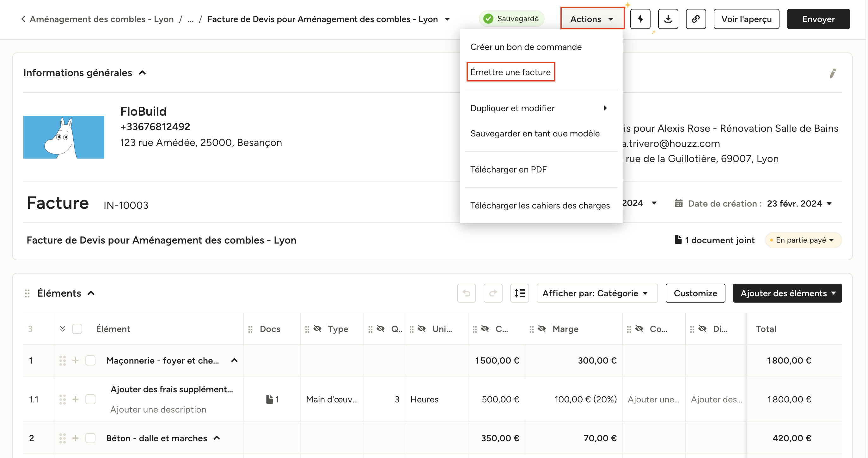
Task: Check the select-all checkbox in Élément header
Action: point(77,329)
